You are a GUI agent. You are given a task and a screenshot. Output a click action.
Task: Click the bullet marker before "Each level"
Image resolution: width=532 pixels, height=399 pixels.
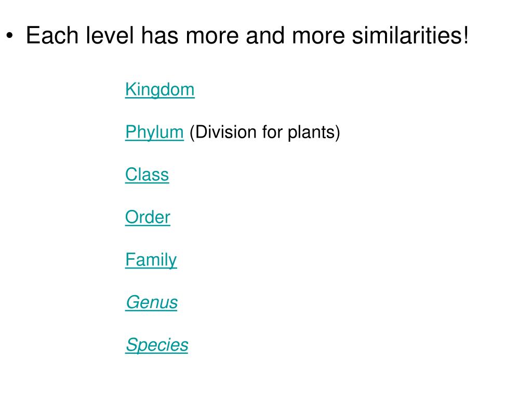[x=9, y=36]
